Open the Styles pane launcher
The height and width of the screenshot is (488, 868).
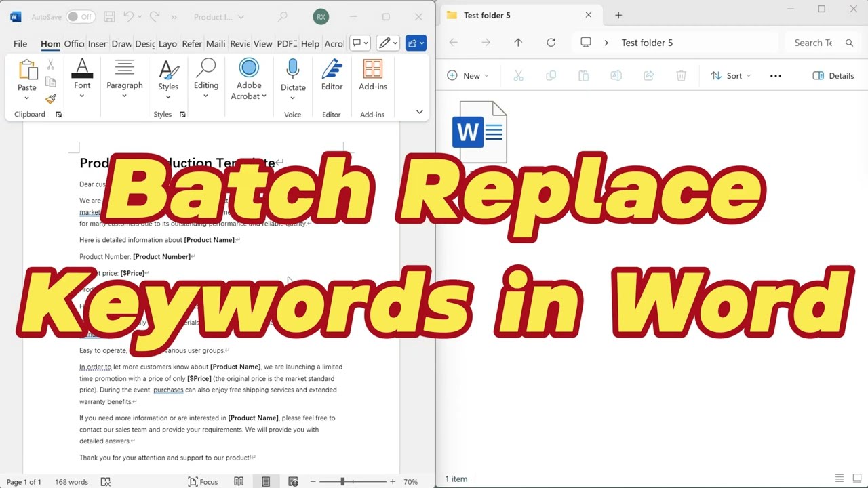(182, 115)
